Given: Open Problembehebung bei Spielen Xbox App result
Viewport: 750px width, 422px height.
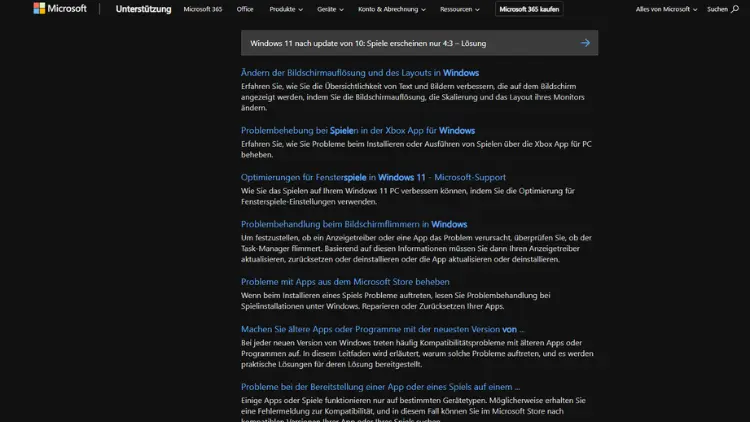Looking at the screenshot, I should 358,131.
